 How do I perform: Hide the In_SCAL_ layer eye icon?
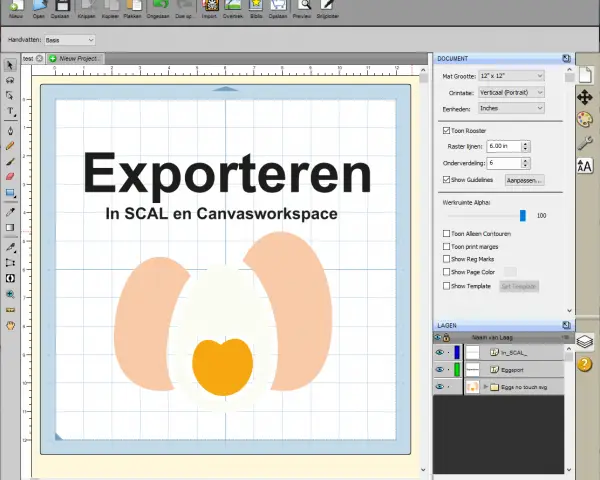click(x=440, y=352)
